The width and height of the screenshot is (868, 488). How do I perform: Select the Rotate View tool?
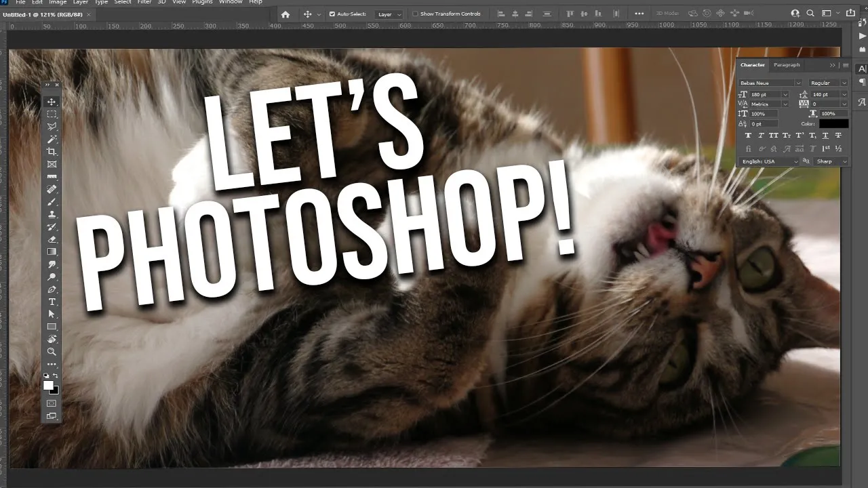pos(52,340)
